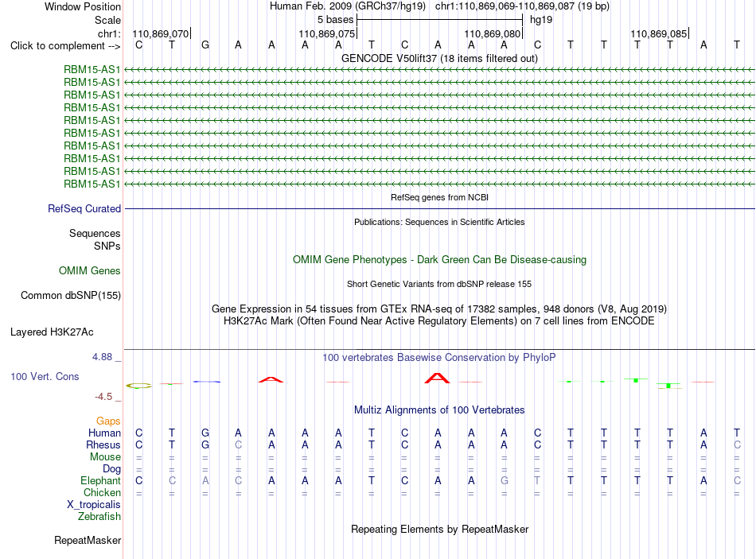
Task: Click the "Dog" alignment row label
Action: (x=112, y=469)
